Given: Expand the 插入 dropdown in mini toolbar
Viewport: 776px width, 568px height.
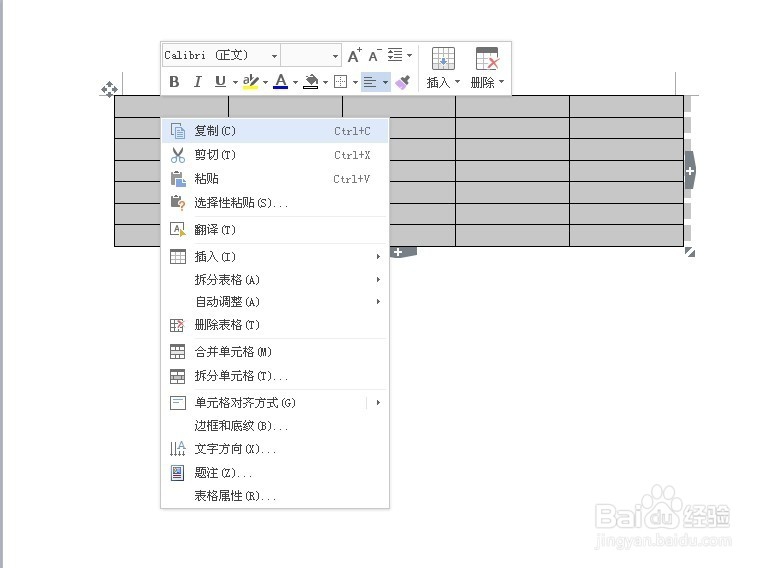Looking at the screenshot, I should [x=457, y=82].
